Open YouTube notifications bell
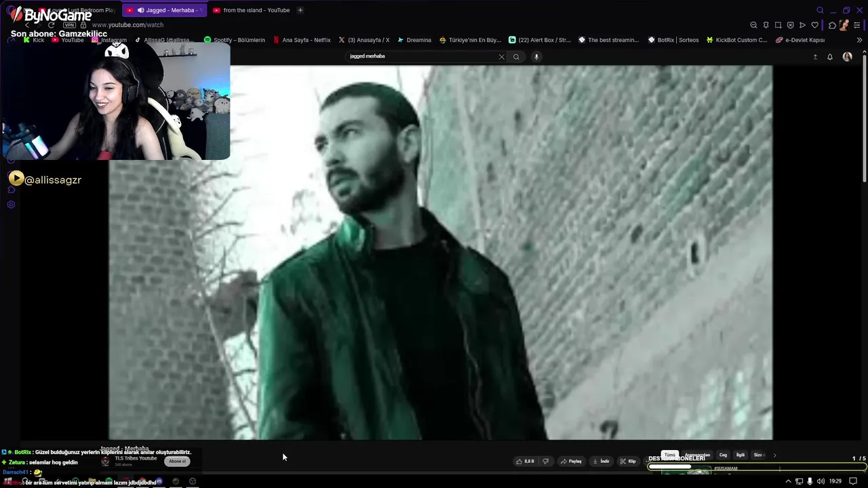This screenshot has width=868, height=488. tap(830, 57)
